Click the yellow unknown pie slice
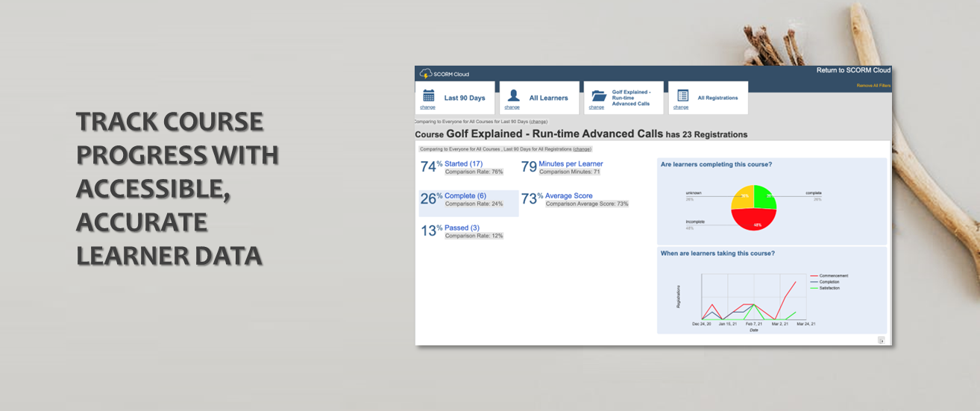The width and height of the screenshot is (980, 411). 742,198
